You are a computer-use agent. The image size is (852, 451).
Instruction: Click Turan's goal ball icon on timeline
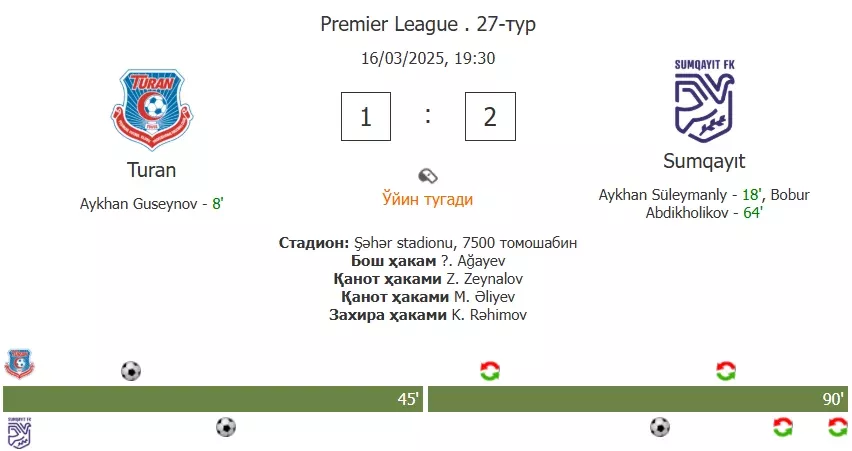click(131, 371)
